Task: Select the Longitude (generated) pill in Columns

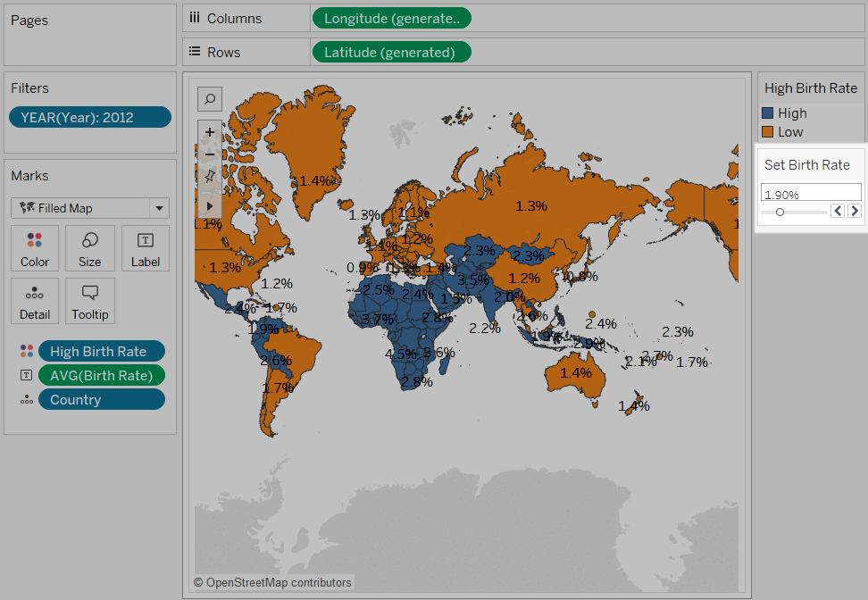Action: point(391,18)
